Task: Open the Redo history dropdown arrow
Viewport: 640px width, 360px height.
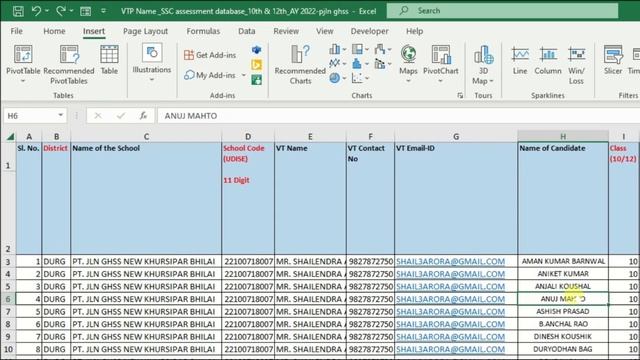Action: 71,11
